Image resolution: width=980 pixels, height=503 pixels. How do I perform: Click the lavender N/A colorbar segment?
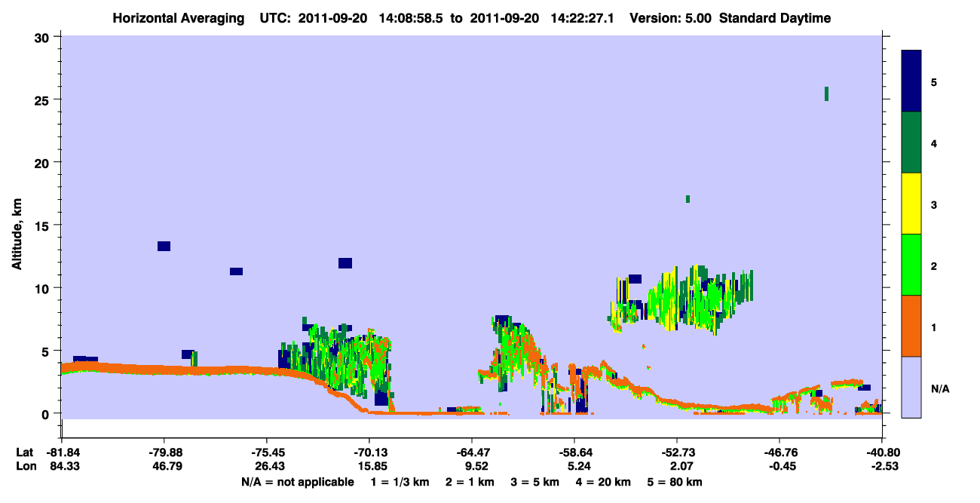click(911, 387)
